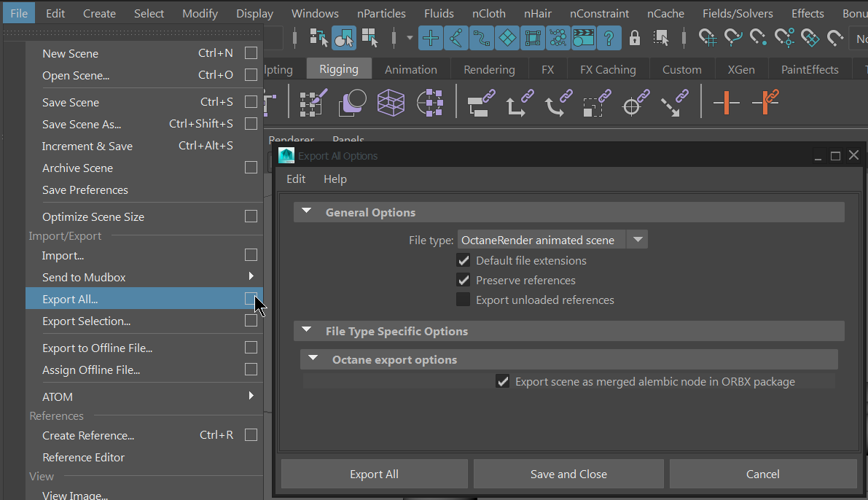This screenshot has height=500, width=868.
Task: Toggle the rendering selection mask clapperboard icon
Action: tap(584, 38)
